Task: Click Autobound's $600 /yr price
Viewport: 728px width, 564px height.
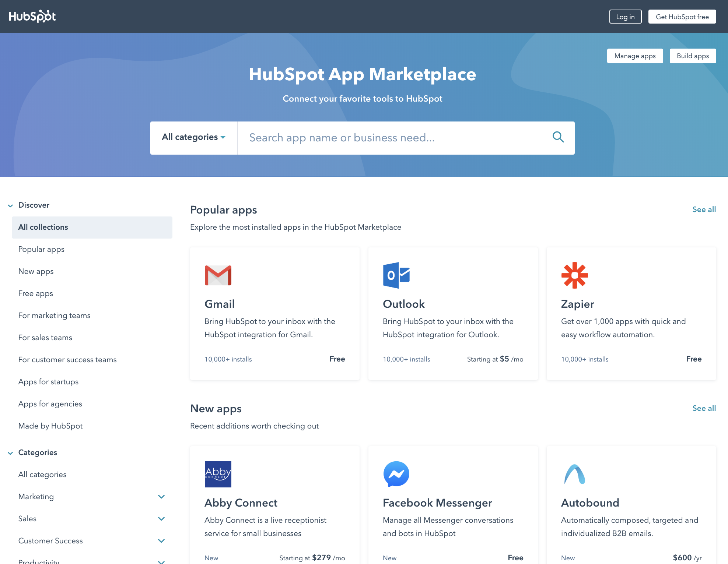Action: coord(687,558)
